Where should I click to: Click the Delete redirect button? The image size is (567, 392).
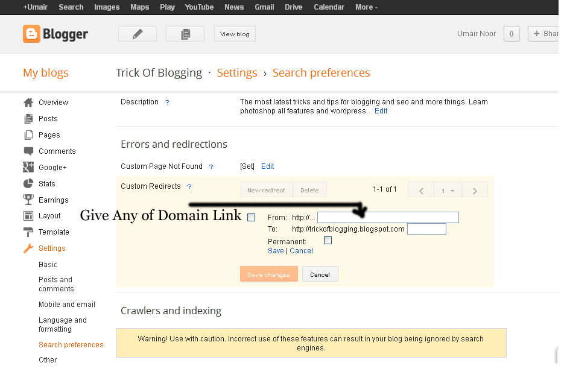coord(309,190)
